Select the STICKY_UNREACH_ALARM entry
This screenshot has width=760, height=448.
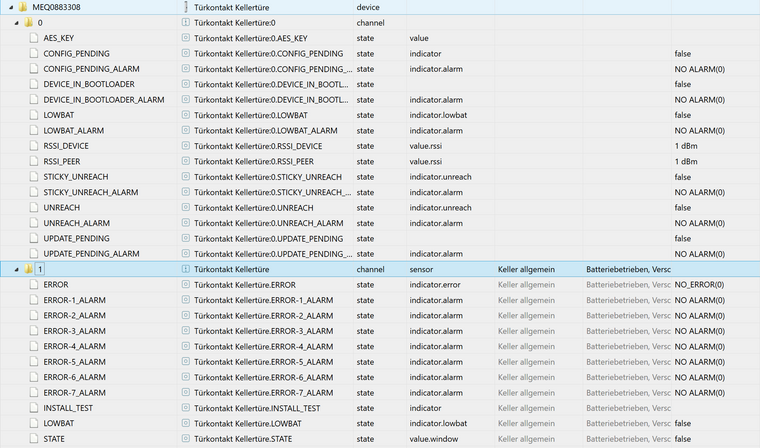[x=91, y=192]
